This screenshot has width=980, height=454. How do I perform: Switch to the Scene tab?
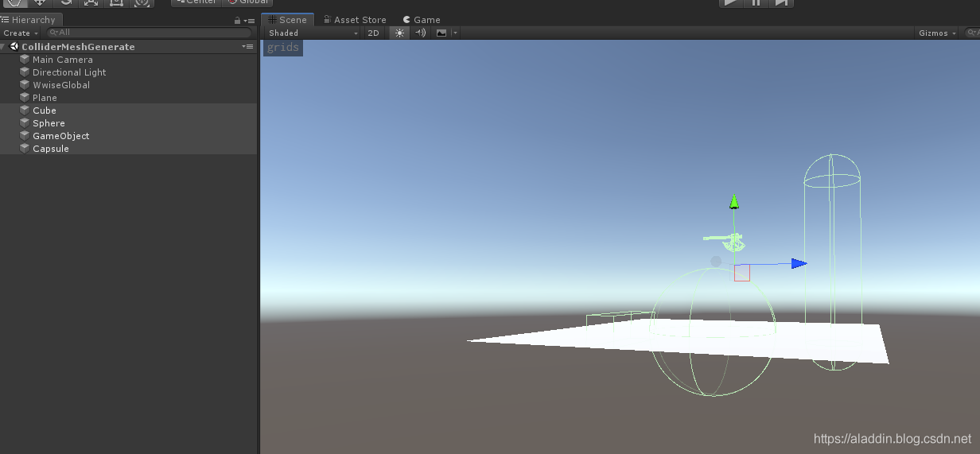(x=287, y=20)
